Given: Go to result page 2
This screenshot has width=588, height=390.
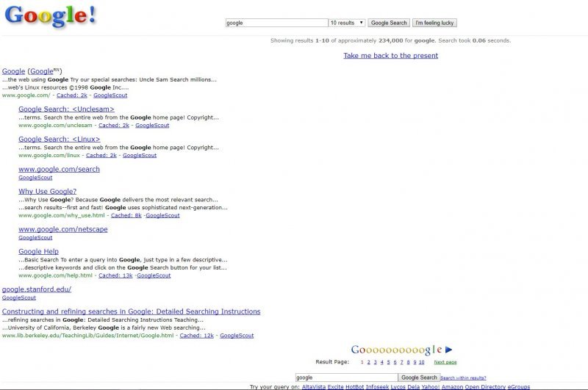Looking at the screenshot, I should (369, 362).
